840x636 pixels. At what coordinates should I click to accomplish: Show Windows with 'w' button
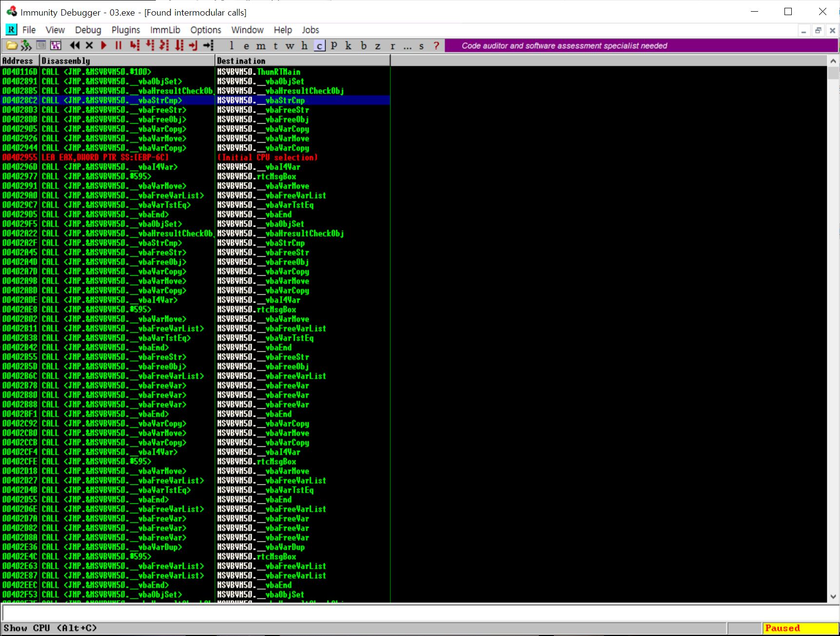(290, 46)
